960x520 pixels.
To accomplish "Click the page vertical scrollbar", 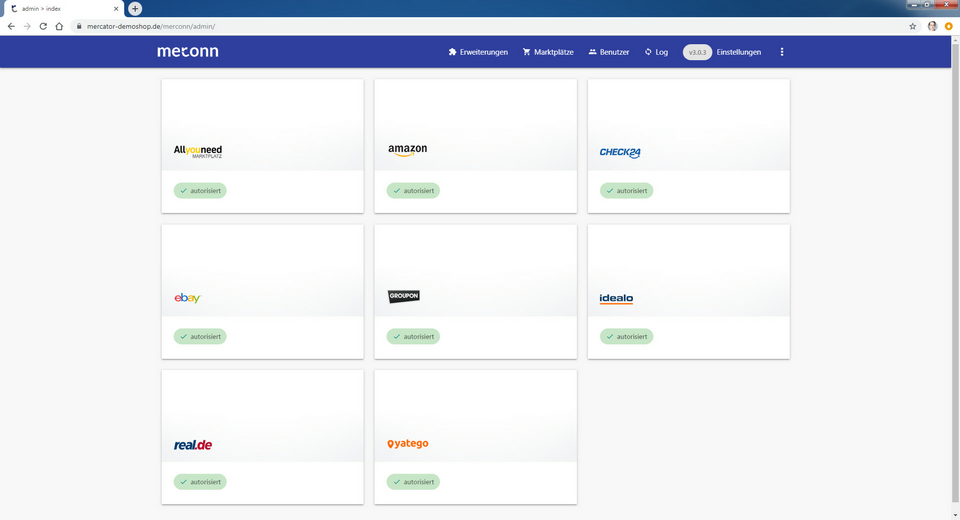I will [x=955, y=273].
